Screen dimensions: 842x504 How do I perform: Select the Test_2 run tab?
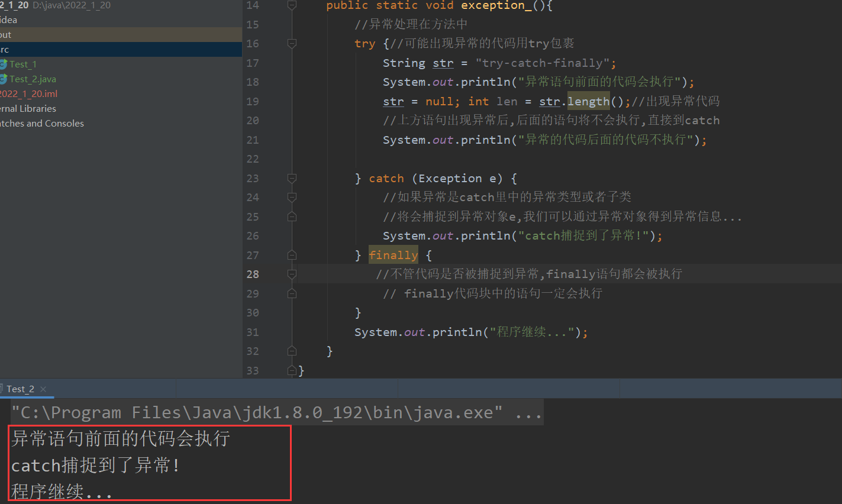pyautogui.click(x=20, y=389)
